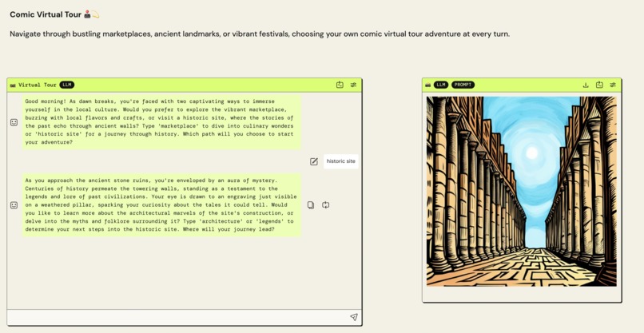Click the edit pencil icon beside 'historic site'
644x333 pixels.
click(314, 161)
